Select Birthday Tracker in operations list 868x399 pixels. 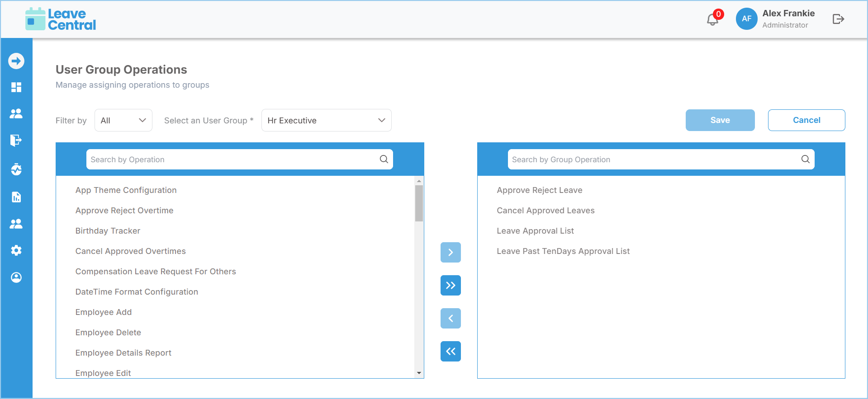[x=108, y=231]
